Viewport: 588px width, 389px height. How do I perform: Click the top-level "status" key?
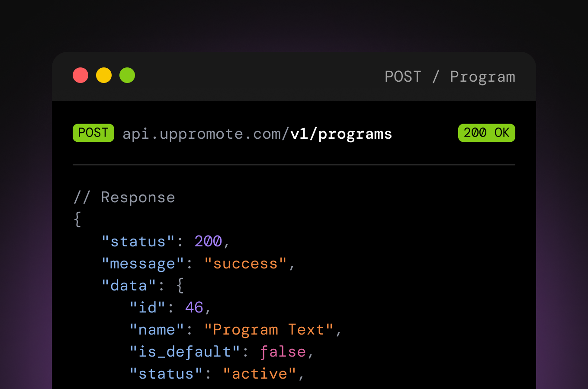[138, 241]
